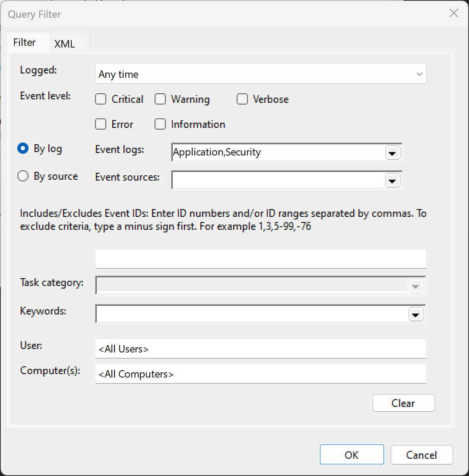
Task: Close the Query Filter dialog
Action: pos(453,13)
